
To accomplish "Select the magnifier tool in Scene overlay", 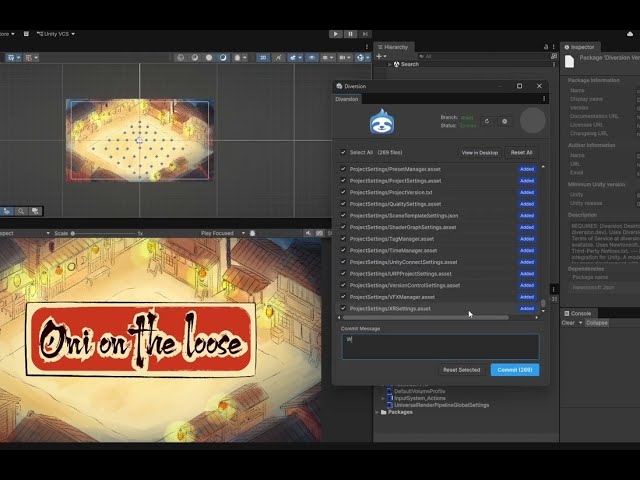I will (x=21, y=211).
